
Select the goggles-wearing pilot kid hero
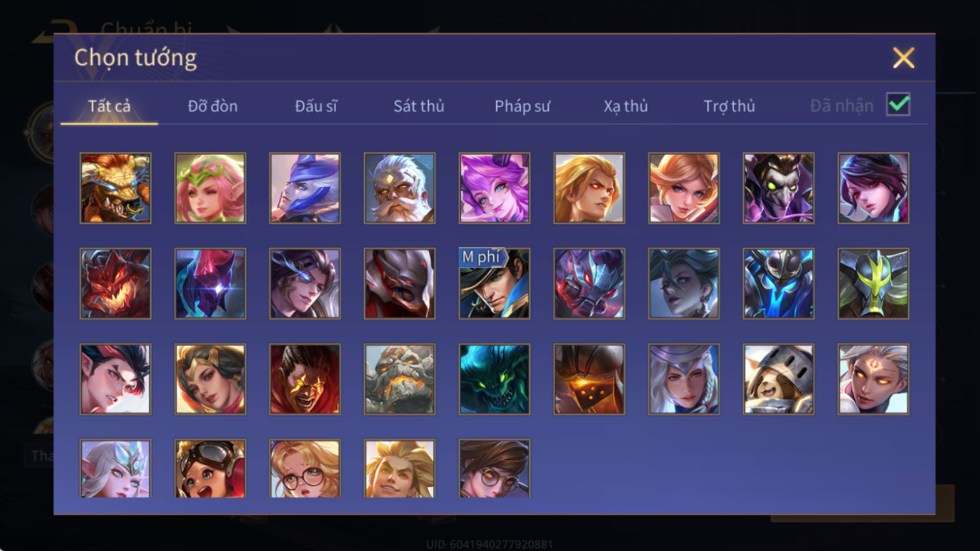[x=210, y=469]
